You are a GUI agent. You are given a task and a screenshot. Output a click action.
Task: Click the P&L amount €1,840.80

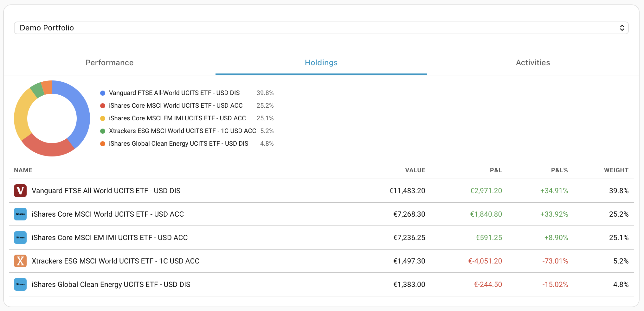pos(486,214)
